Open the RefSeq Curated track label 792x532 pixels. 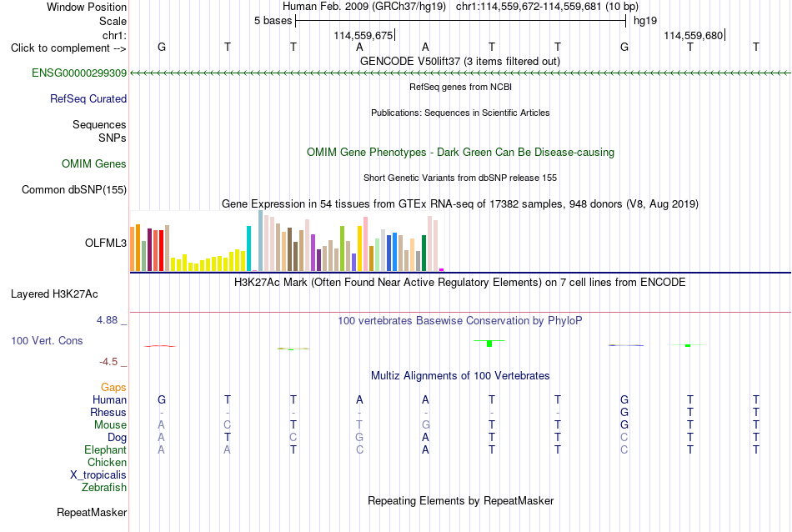pos(88,98)
